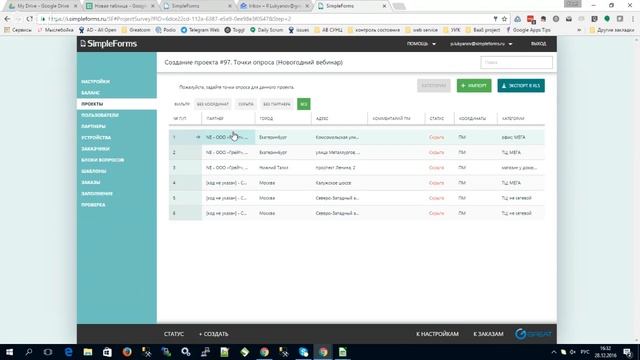Open НАСТРОЙКИ in the sidebar
Screen dimensions: 640x360
tap(95, 82)
